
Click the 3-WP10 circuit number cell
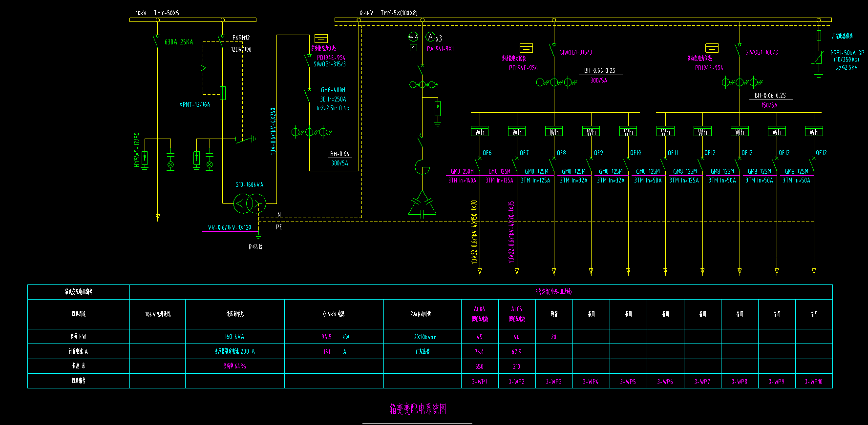[x=813, y=382]
